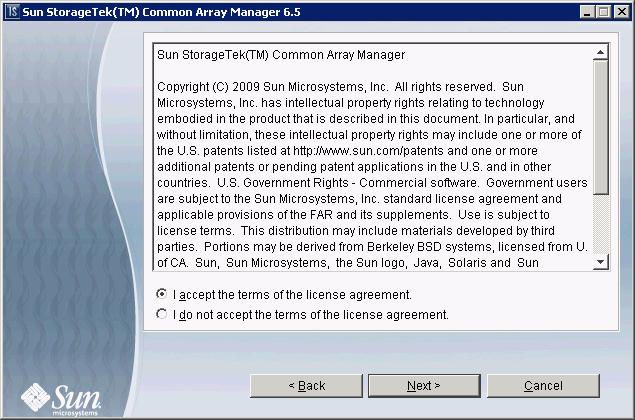Click the line mentioning Berkeley BSD systems
The image size is (635, 420).
tap(372, 247)
